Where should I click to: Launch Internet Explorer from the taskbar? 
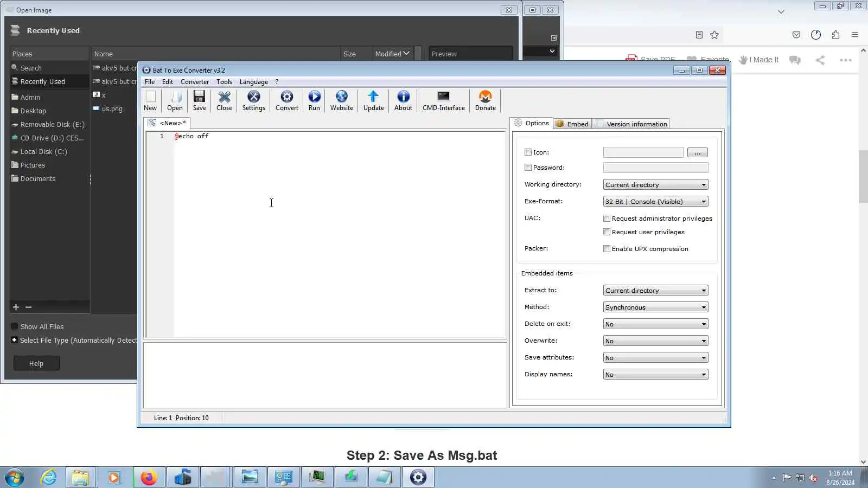[x=49, y=478]
